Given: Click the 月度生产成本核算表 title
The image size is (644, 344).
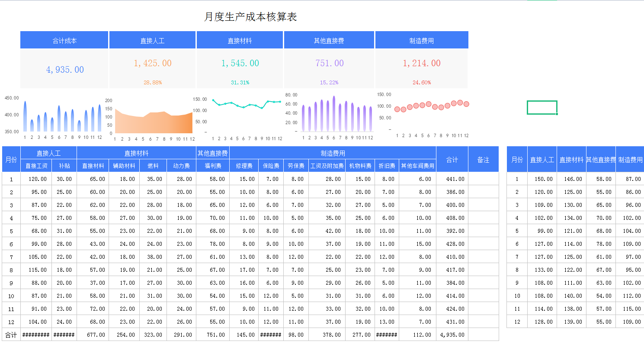Looking at the screenshot, I should coord(251,16).
